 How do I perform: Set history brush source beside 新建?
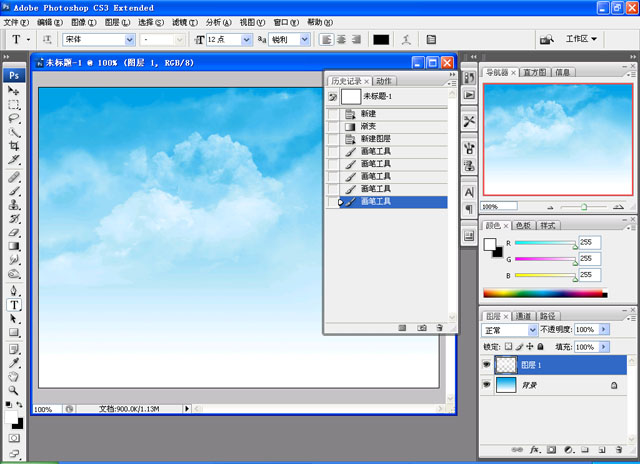click(333, 114)
